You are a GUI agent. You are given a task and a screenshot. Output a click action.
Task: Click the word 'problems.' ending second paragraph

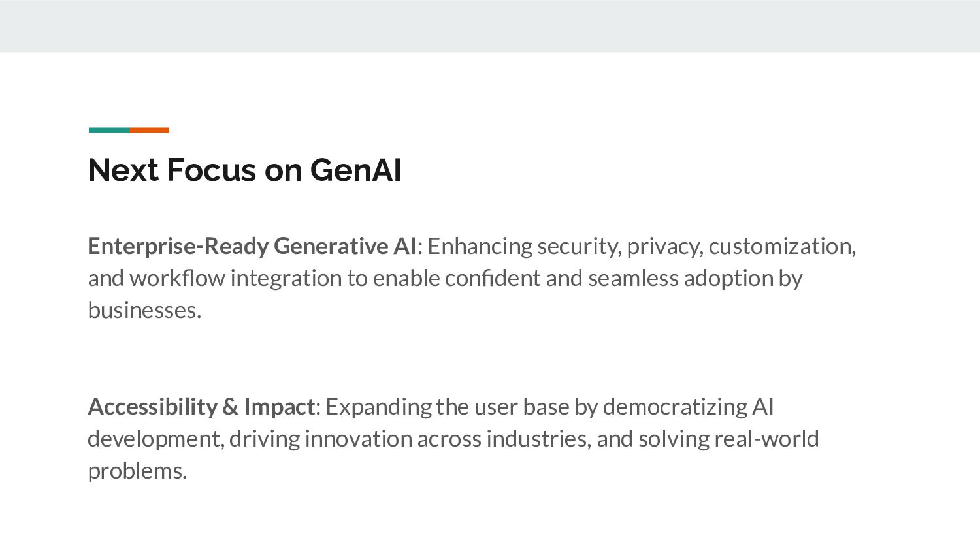(x=137, y=471)
